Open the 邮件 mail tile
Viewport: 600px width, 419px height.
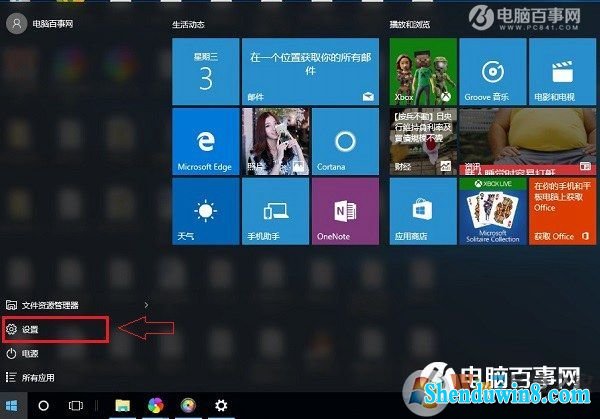point(310,71)
